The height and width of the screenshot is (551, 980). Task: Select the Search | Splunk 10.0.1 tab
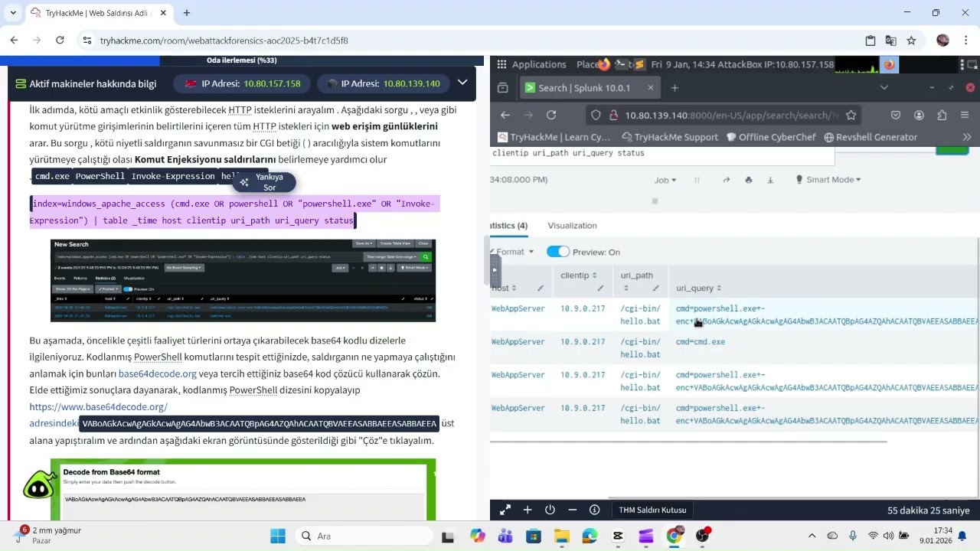click(x=590, y=88)
